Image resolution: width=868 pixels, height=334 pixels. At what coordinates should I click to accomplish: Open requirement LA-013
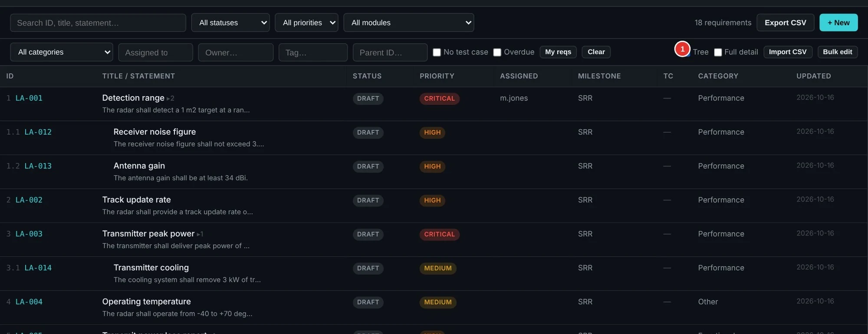[x=38, y=166]
